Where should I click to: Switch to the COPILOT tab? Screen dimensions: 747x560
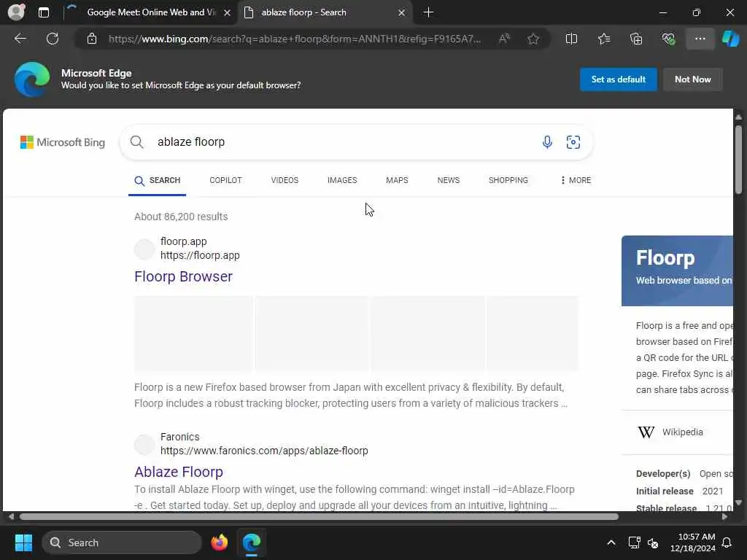225,181
